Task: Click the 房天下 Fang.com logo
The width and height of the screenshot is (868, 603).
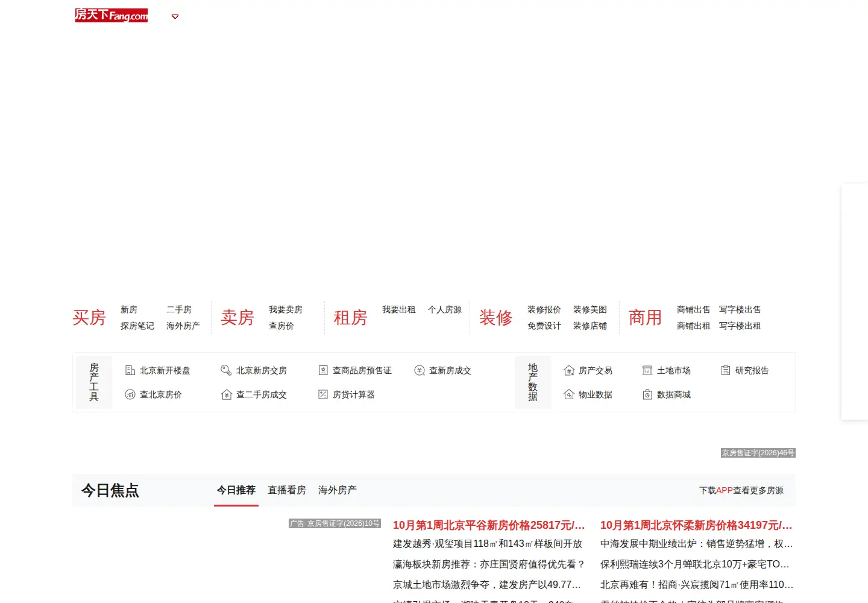Action: tap(112, 15)
